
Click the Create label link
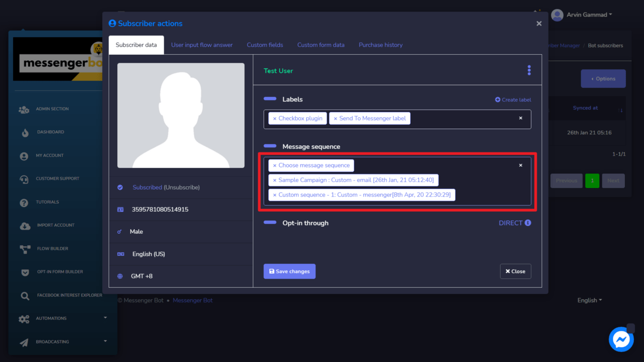[x=513, y=100]
